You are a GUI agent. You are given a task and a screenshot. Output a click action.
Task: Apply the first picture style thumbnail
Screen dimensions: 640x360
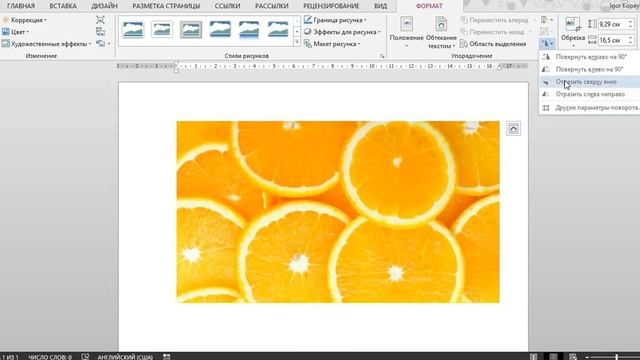tap(133, 29)
